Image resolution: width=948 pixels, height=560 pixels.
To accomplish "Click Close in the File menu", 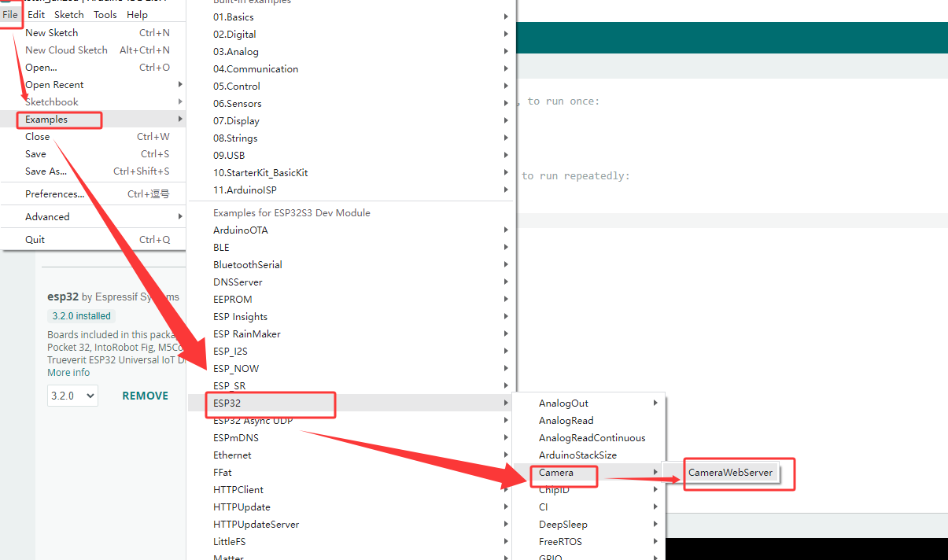I will click(94, 137).
